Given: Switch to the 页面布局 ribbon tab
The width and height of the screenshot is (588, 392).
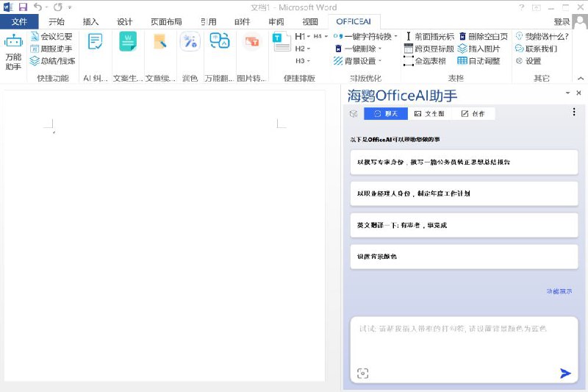Looking at the screenshot, I should coord(167,22).
